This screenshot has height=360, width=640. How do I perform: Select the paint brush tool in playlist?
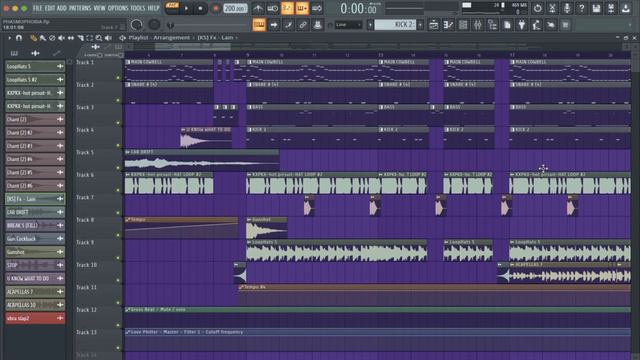click(42, 38)
